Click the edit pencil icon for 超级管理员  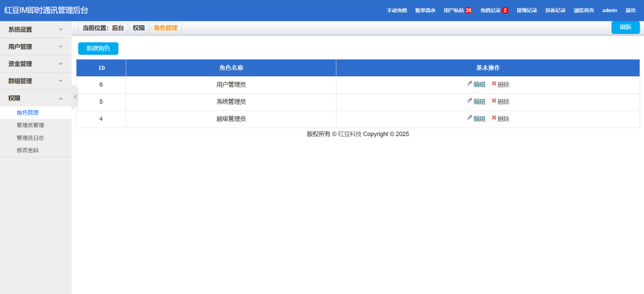pyautogui.click(x=469, y=118)
